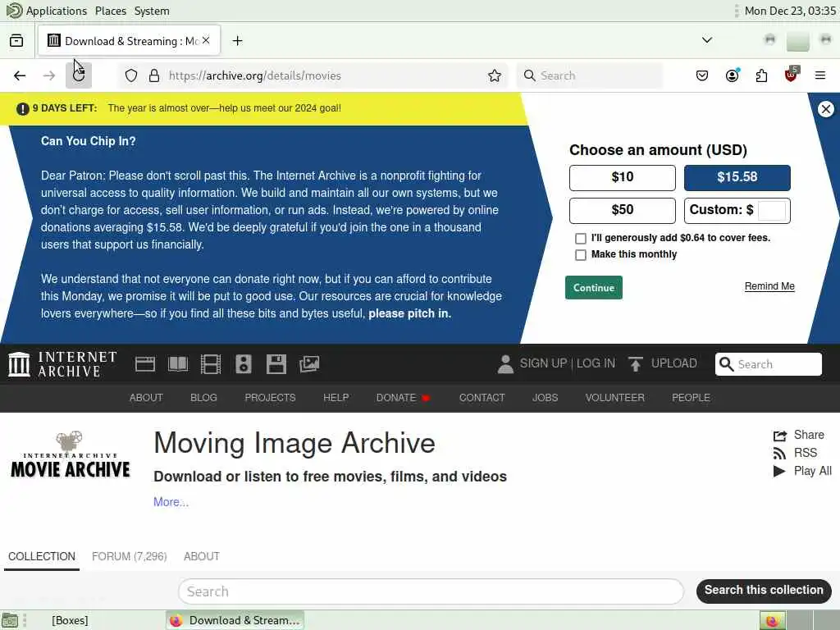The height and width of the screenshot is (630, 840).
Task: Click the user avatar icon by Sign Up
Action: point(505,363)
